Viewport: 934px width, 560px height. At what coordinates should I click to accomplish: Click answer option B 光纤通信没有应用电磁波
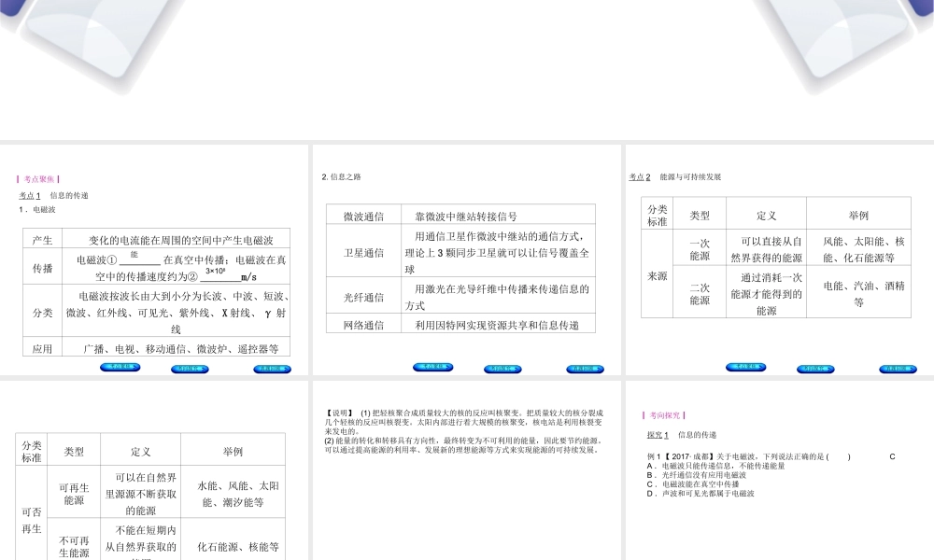(697, 475)
